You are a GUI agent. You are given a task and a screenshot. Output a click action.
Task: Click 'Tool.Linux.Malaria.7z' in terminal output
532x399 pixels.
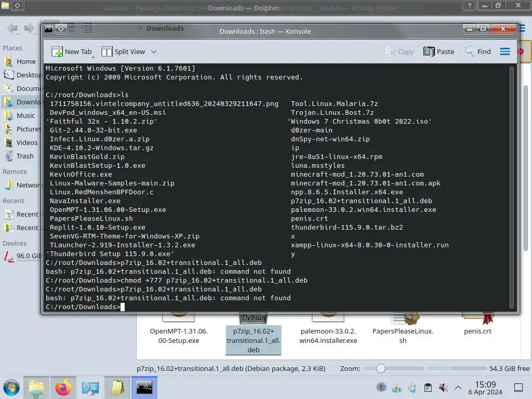coord(334,103)
